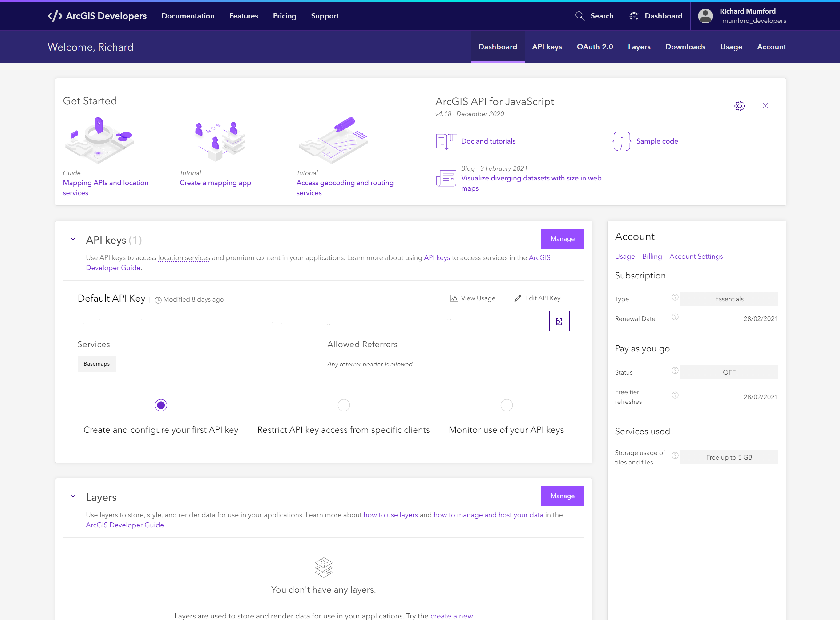This screenshot has width=840, height=620.
Task: Open the Billing link
Action: 652,256
